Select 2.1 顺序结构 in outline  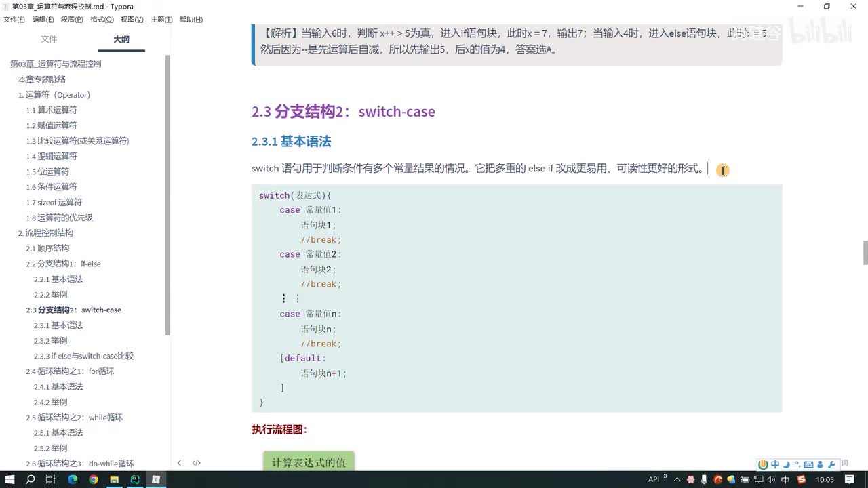click(47, 248)
